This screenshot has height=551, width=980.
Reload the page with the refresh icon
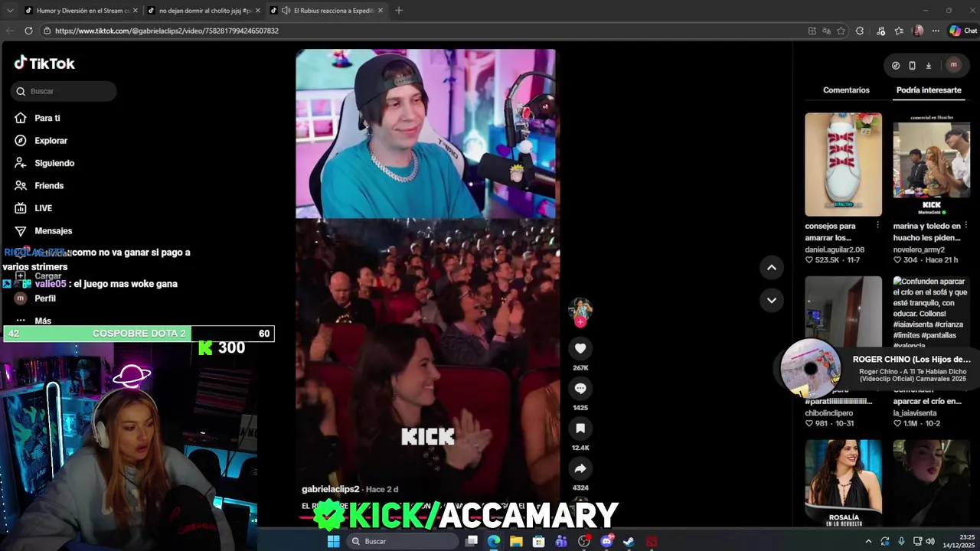coord(28,31)
